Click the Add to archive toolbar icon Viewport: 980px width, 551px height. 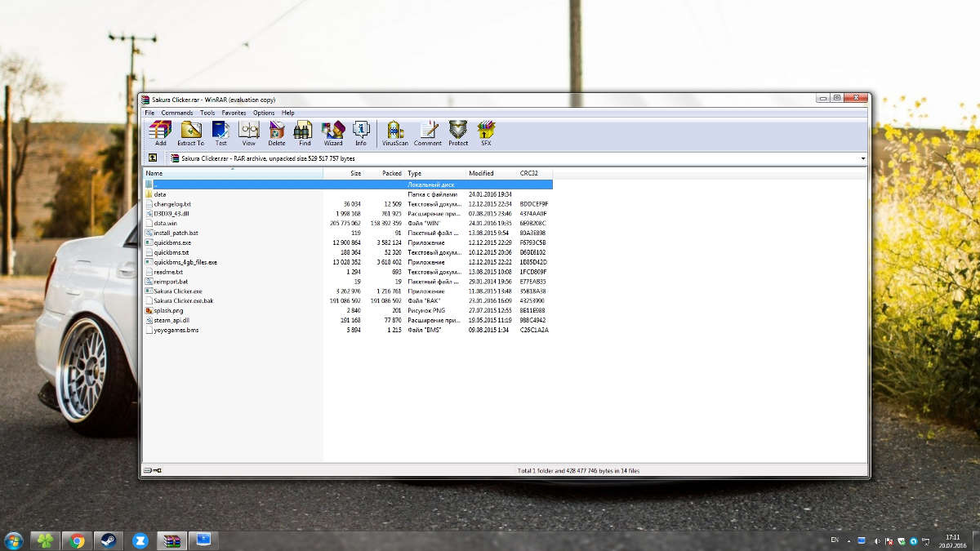[x=160, y=133]
